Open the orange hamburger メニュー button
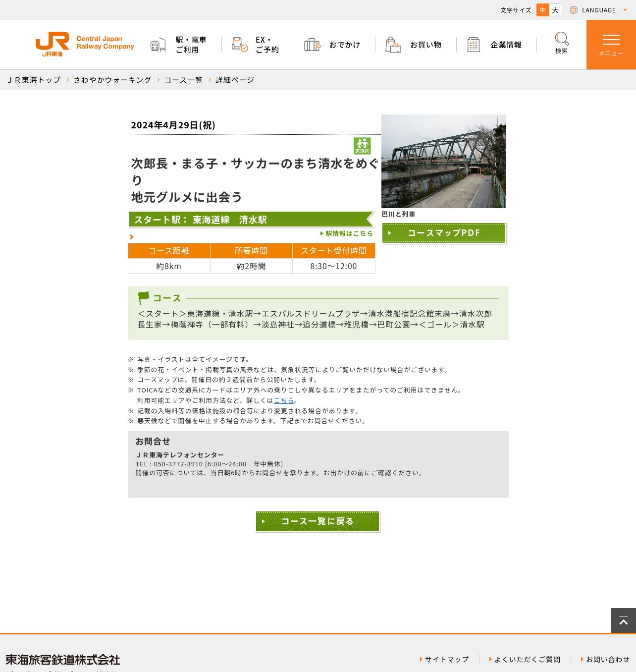The height and width of the screenshot is (672, 636). click(x=611, y=45)
